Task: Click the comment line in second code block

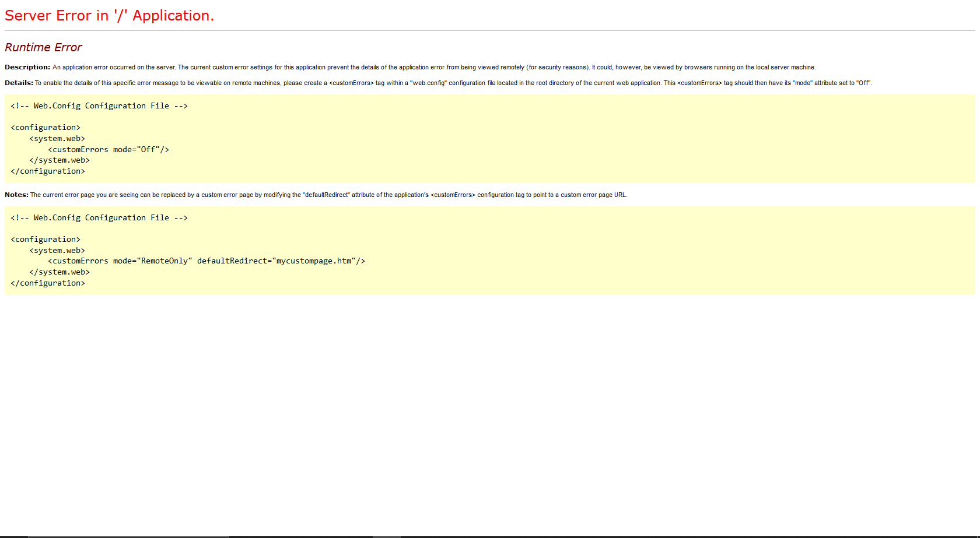Action: tap(99, 217)
